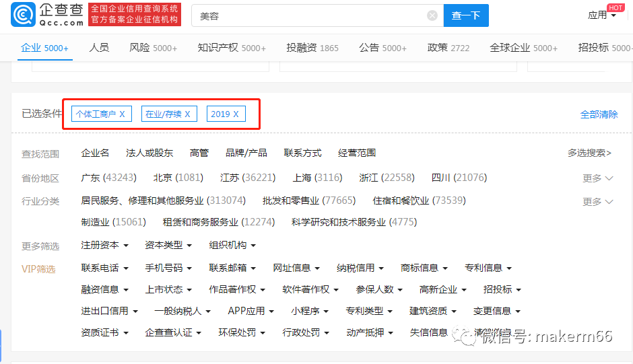
Task: Filter by 住宿和餐饮业 industry
Action: [x=419, y=201]
